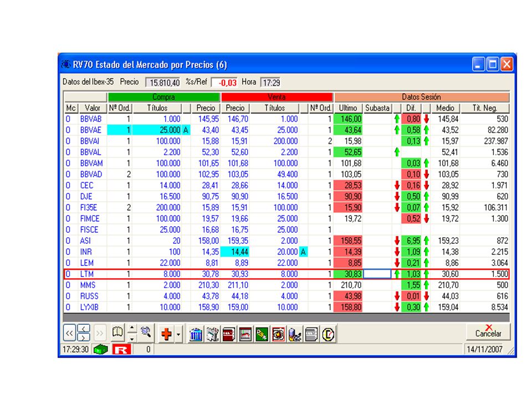Click the Subasta column header

point(377,108)
